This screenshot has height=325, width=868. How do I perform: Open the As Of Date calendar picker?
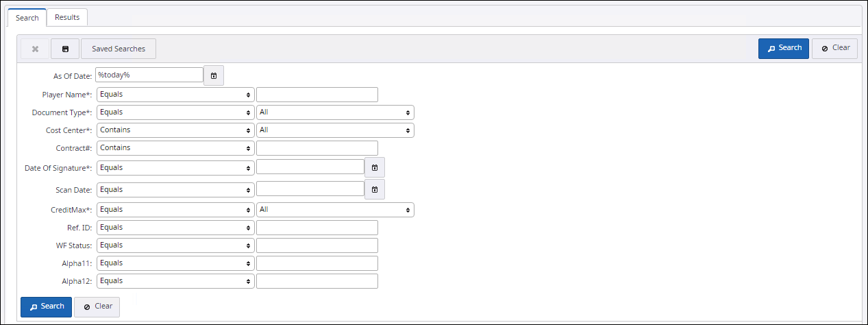214,75
